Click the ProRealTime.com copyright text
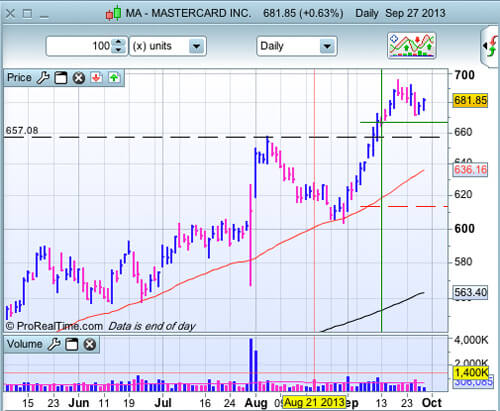 55,326
